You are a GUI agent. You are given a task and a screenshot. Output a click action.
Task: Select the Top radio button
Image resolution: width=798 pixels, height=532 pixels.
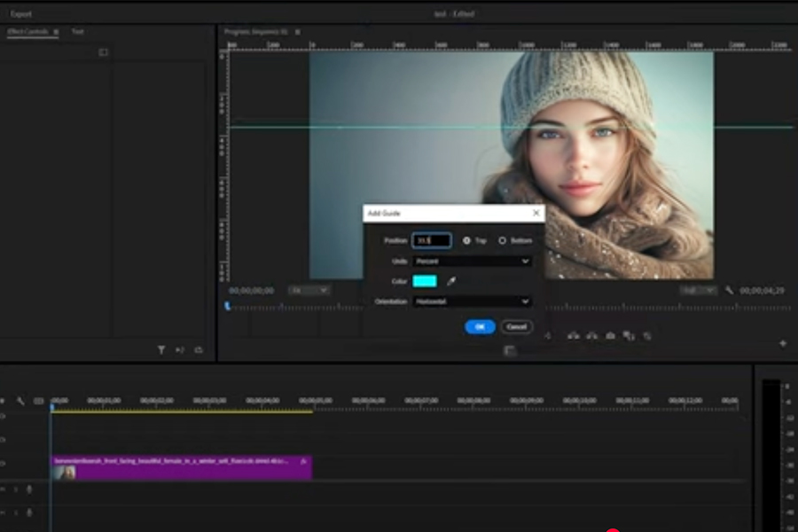point(466,240)
